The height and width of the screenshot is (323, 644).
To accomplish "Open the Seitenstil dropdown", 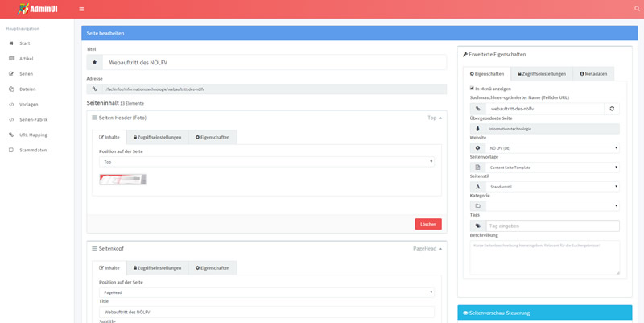I will click(x=552, y=187).
